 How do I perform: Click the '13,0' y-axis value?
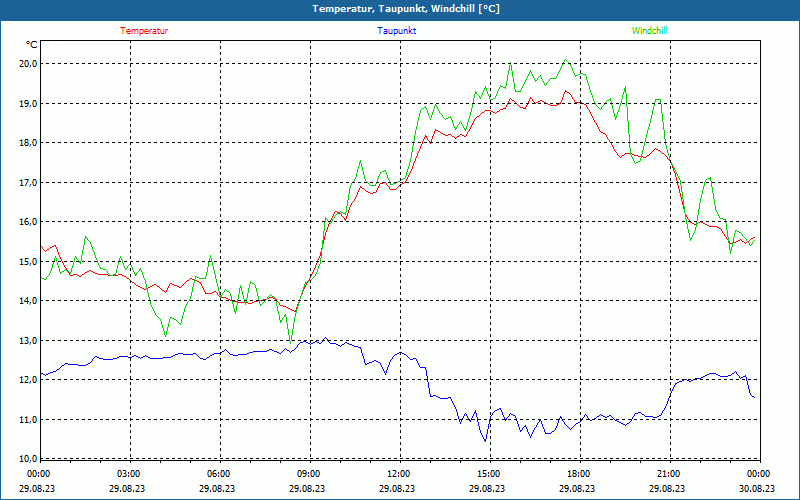tap(29, 340)
